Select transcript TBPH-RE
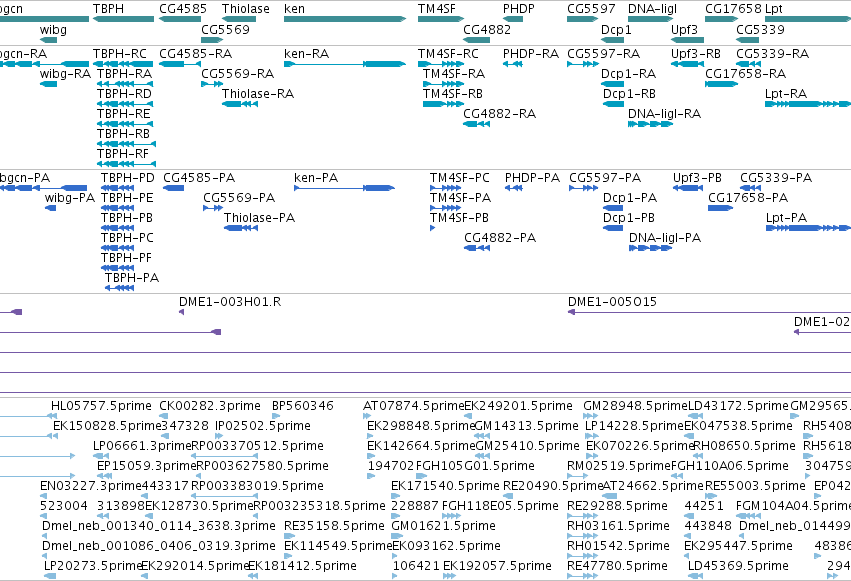 click(x=125, y=124)
